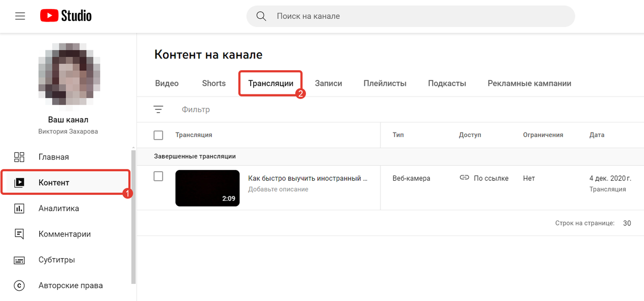Open the stream titled Как быстро выучить иностранный
The image size is (644, 301).
(308, 178)
